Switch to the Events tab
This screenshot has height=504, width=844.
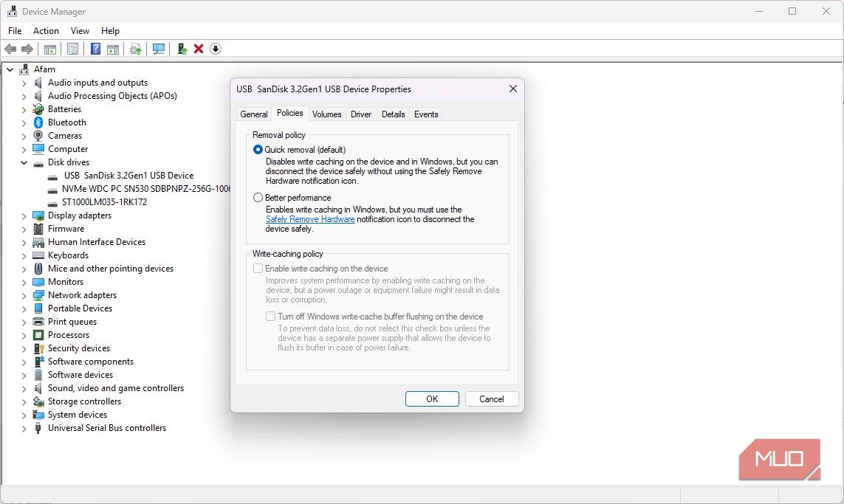(x=426, y=114)
